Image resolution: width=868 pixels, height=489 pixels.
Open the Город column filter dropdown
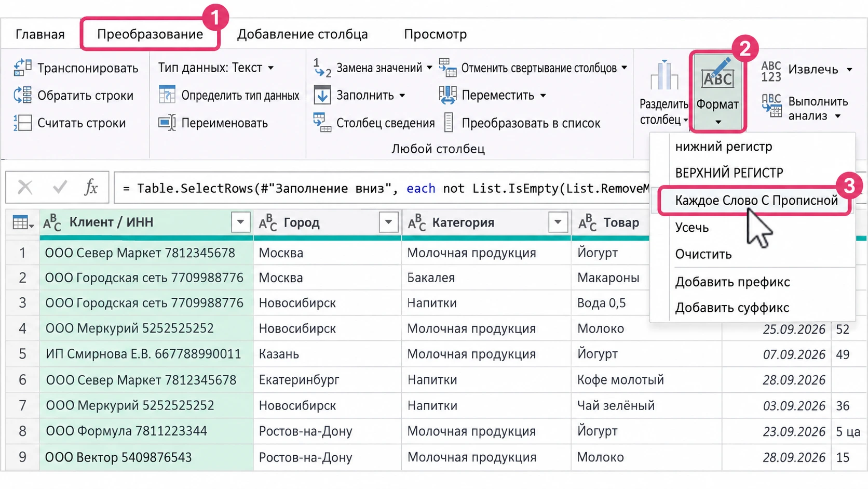pyautogui.click(x=388, y=222)
